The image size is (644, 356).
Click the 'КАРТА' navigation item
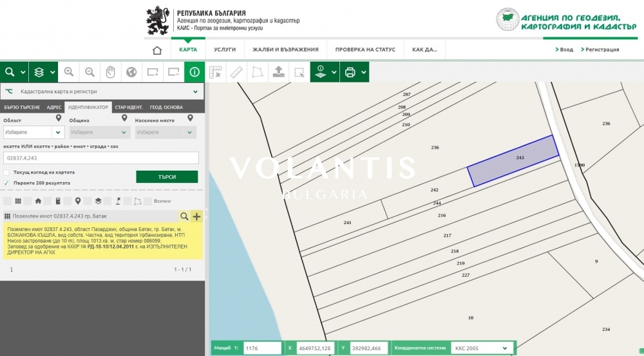point(188,50)
